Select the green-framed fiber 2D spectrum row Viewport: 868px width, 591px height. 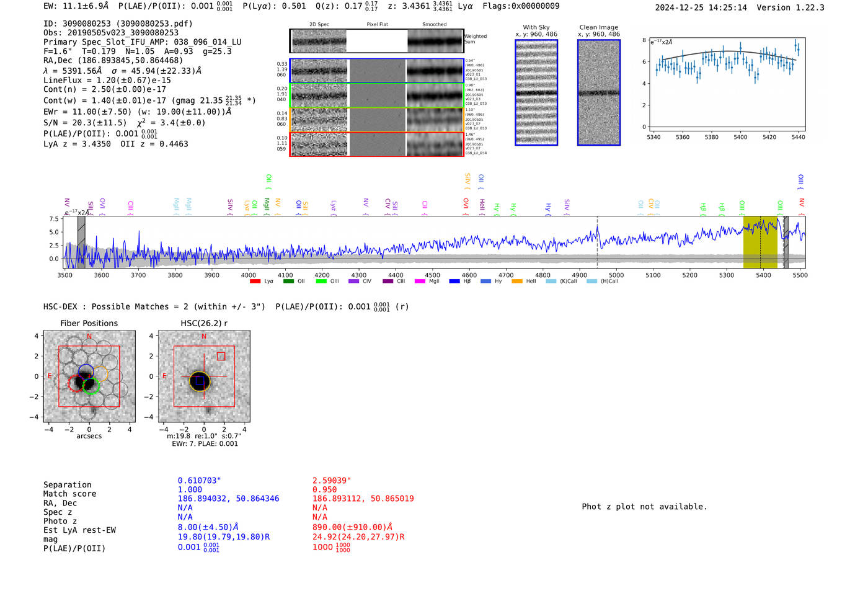[x=377, y=96]
